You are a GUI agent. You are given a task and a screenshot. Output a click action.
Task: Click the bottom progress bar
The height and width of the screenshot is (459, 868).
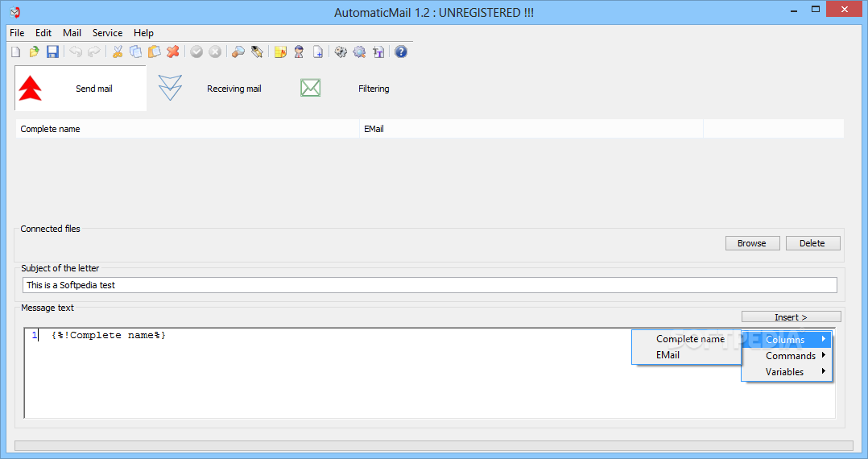tap(433, 445)
